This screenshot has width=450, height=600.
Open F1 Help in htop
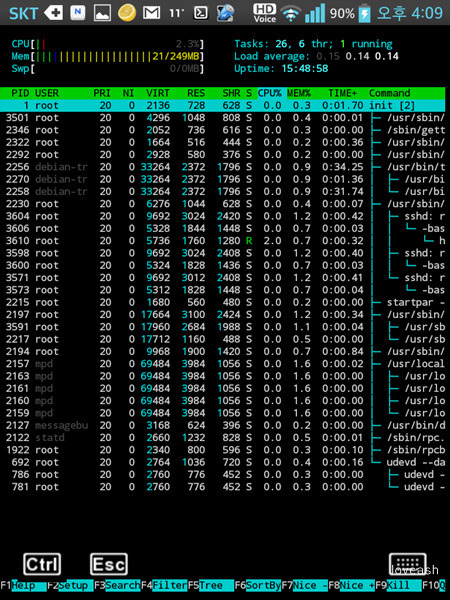click(23, 585)
